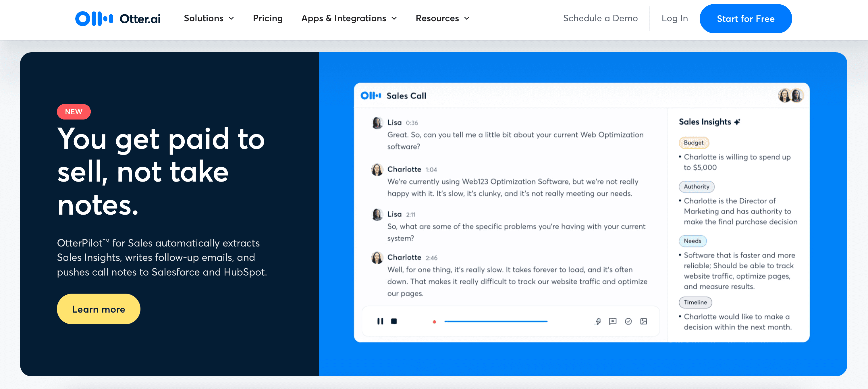868x389 pixels.
Task: Expand the Resources dropdown
Action: (442, 18)
